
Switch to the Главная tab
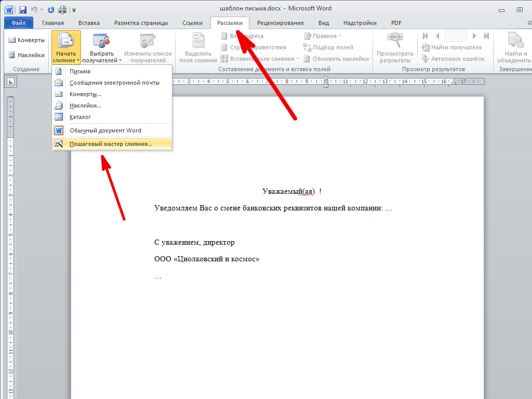point(53,23)
